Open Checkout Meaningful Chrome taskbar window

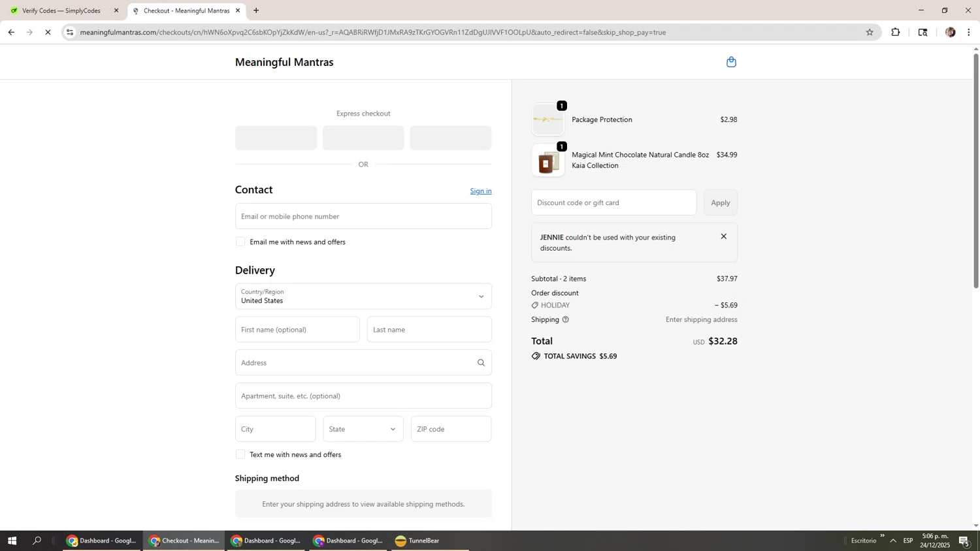184,541
